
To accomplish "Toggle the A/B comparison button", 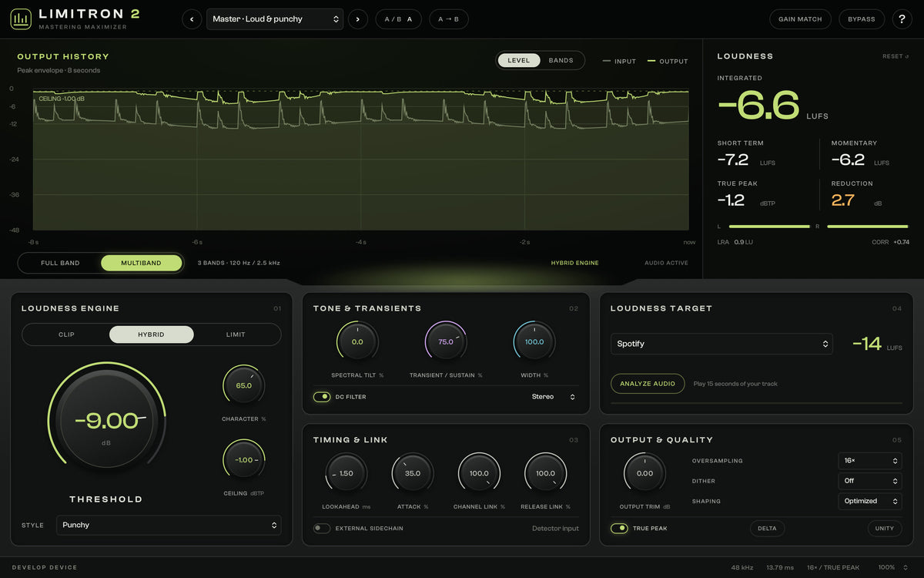I will [399, 19].
